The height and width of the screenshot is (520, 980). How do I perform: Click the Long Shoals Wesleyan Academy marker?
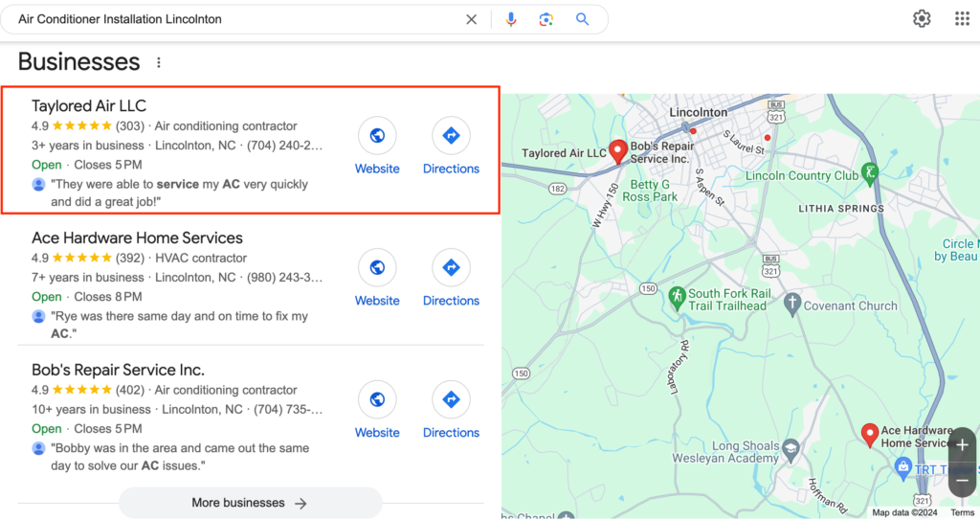click(x=791, y=449)
